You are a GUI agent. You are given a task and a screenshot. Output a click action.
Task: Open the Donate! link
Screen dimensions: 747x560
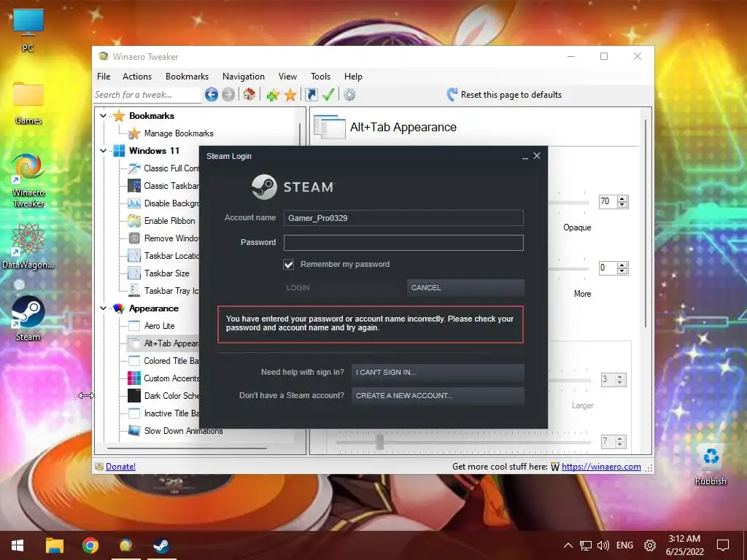coord(120,467)
